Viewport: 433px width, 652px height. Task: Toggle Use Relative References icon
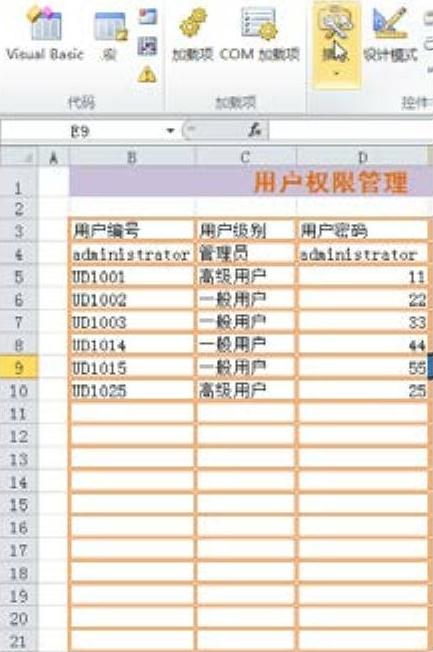(x=147, y=46)
